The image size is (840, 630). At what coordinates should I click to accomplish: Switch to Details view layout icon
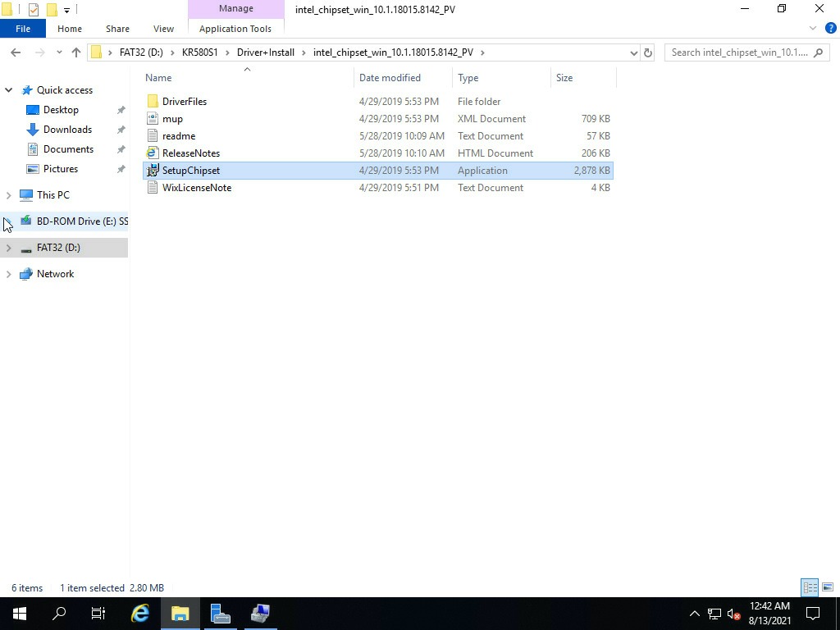pos(810,587)
